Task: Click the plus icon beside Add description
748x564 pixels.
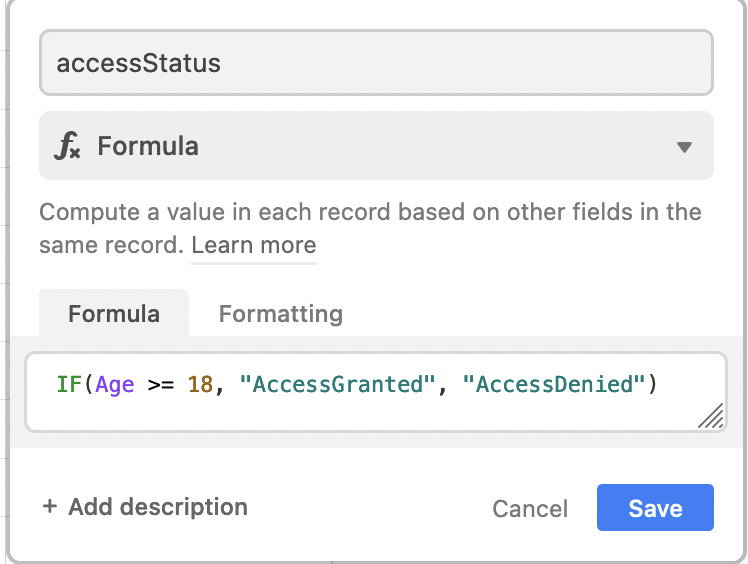Action: 50,507
